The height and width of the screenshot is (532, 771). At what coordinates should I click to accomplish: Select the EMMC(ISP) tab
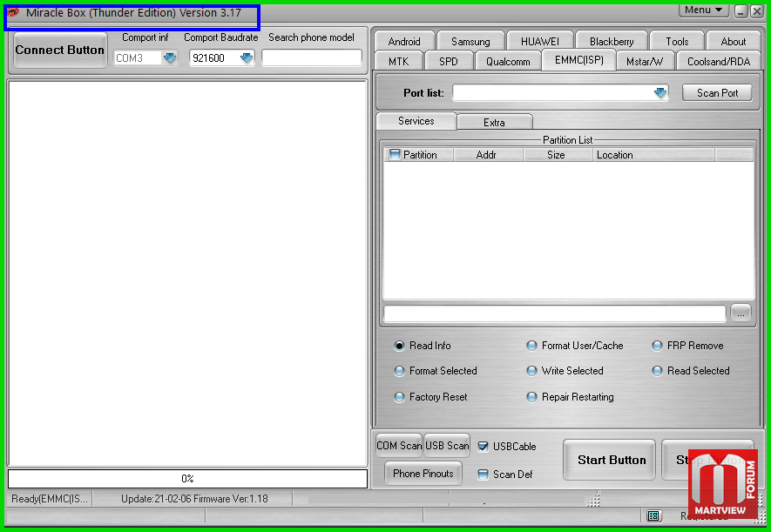point(578,60)
